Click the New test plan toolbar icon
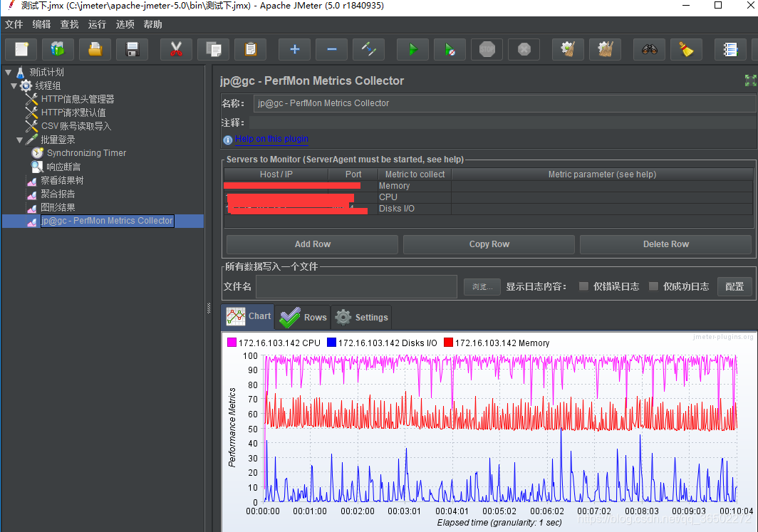The width and height of the screenshot is (758, 532). click(22, 49)
